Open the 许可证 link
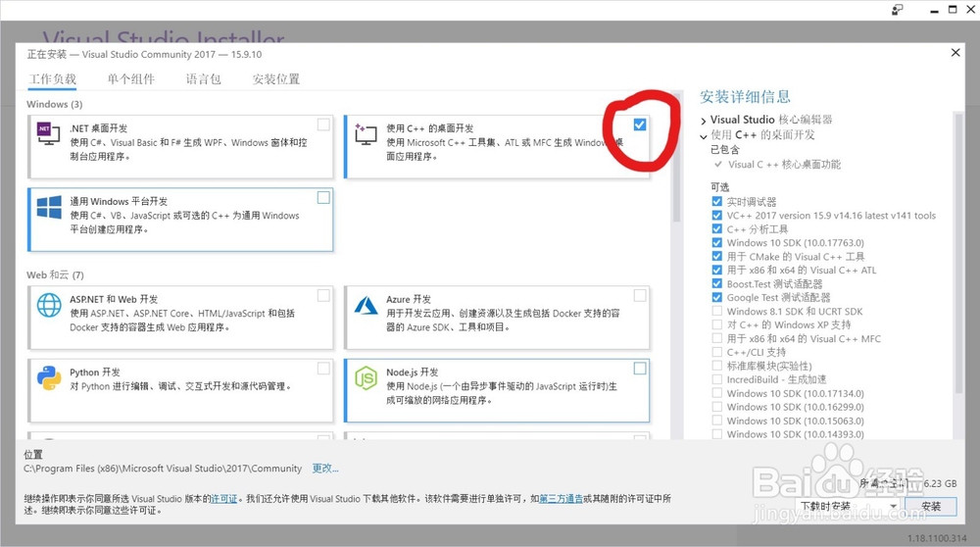This screenshot has width=980, height=547. (x=224, y=499)
